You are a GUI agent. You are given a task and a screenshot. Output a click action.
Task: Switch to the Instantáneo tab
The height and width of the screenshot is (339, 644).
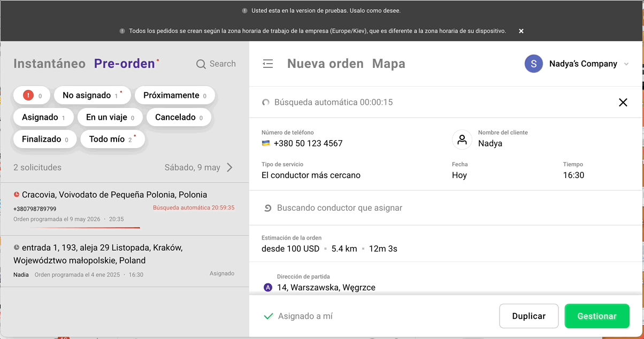[49, 64]
